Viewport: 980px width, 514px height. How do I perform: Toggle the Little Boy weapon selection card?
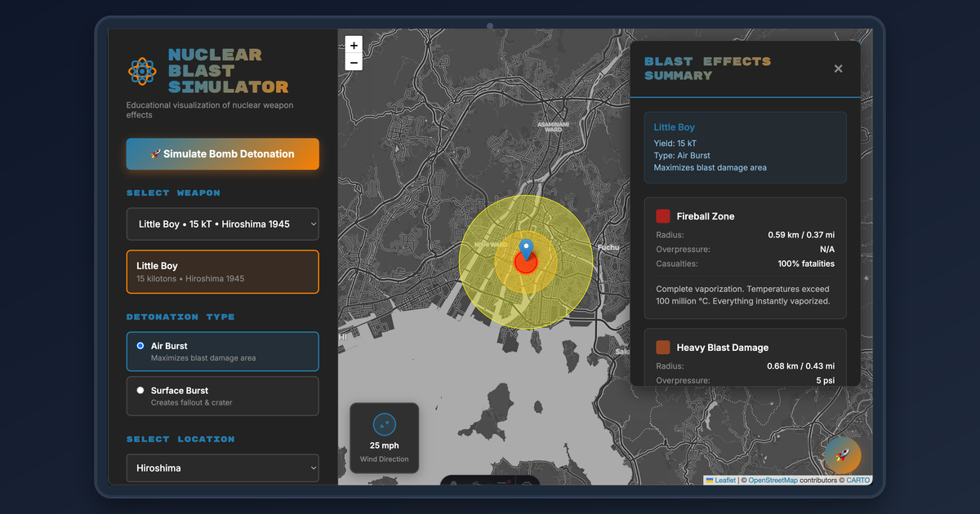[x=222, y=271]
